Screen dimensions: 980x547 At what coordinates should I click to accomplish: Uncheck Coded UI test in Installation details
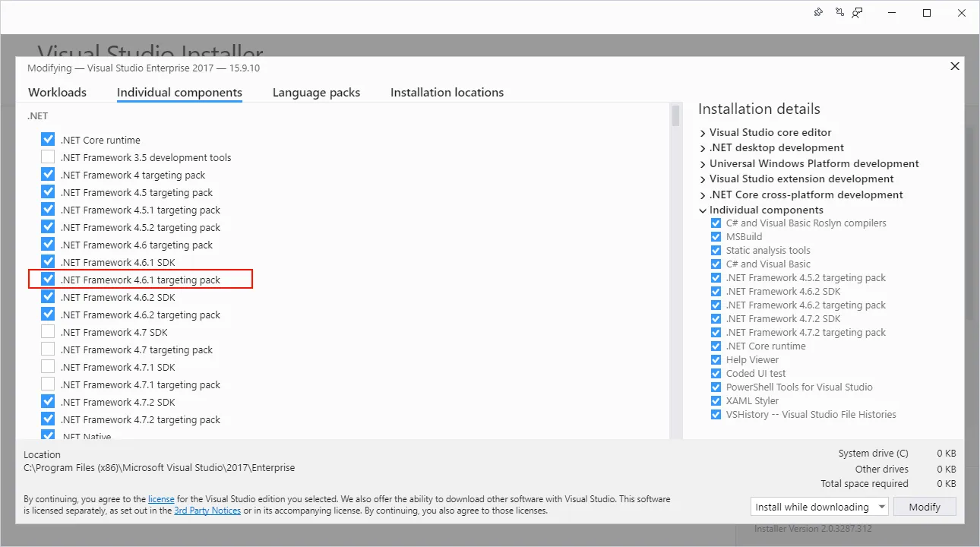(x=716, y=373)
